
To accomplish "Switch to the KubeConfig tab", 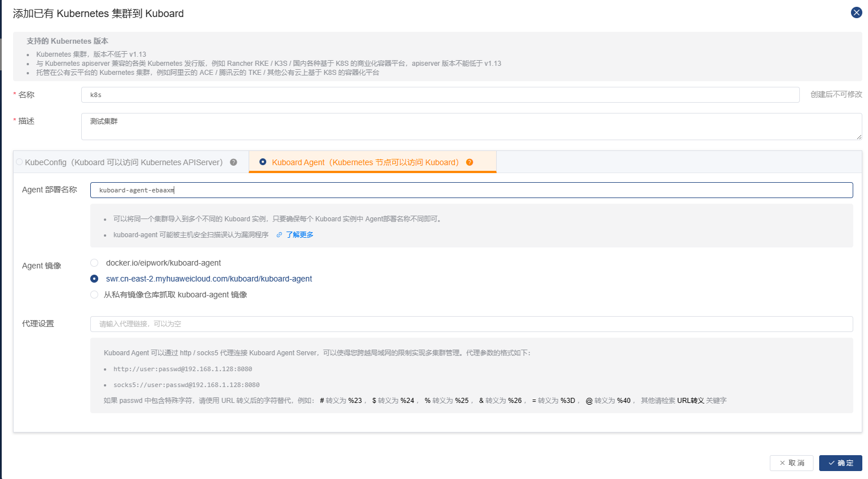I will pos(131,162).
